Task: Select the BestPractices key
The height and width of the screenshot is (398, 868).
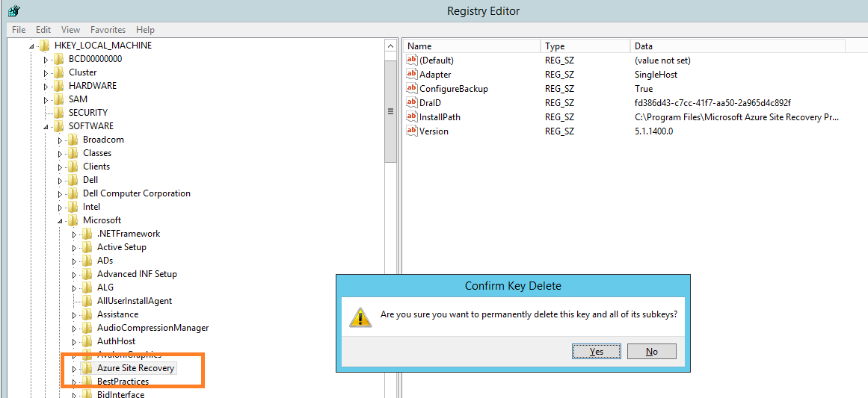Action: (x=123, y=382)
